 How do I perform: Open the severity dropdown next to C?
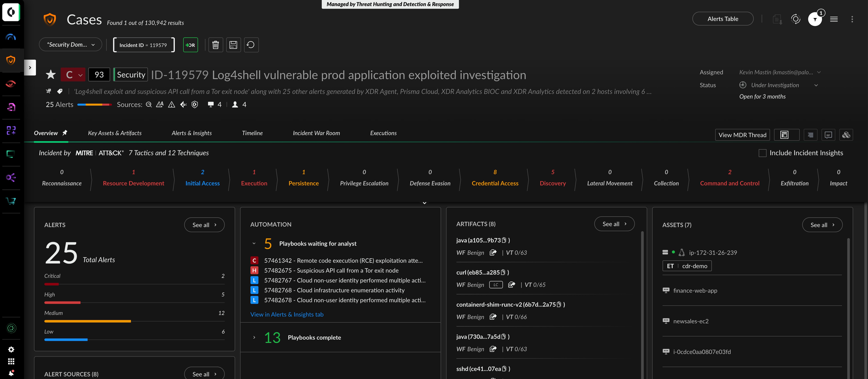tap(80, 75)
